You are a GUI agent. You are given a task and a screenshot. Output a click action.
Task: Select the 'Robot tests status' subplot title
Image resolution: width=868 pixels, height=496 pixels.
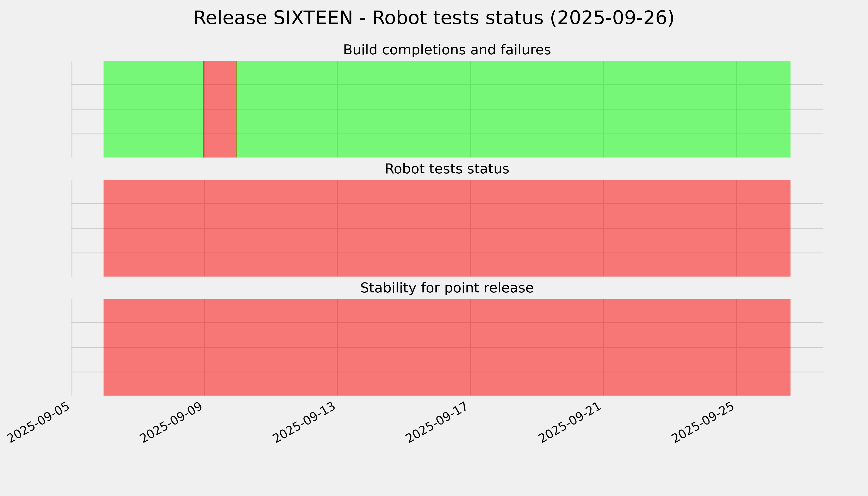(447, 169)
